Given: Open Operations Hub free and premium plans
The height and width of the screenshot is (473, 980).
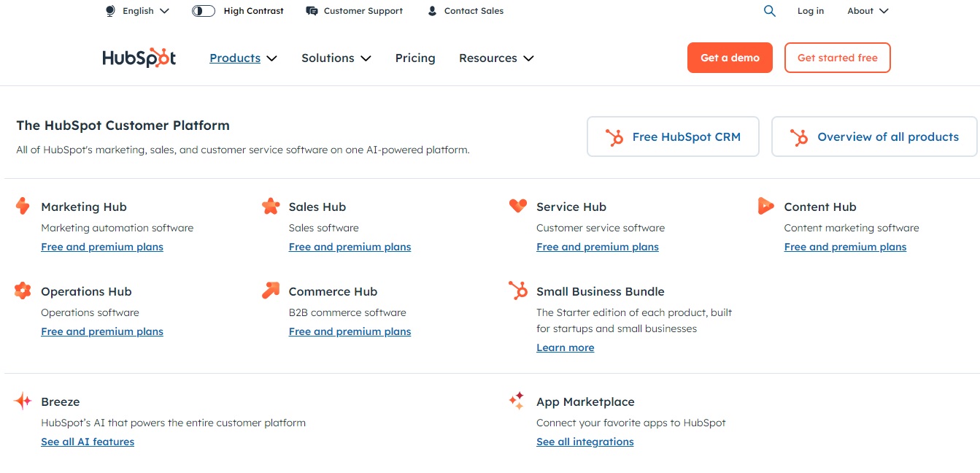Looking at the screenshot, I should 102,331.
